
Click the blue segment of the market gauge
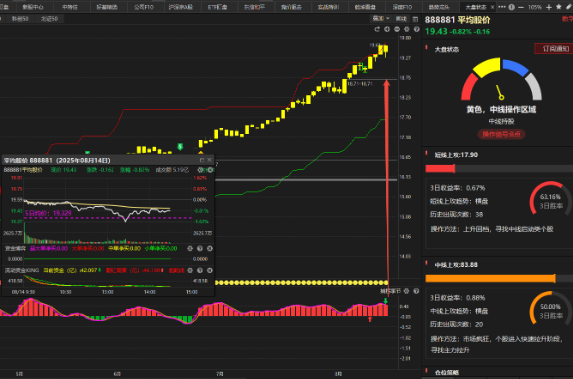tap(516, 67)
